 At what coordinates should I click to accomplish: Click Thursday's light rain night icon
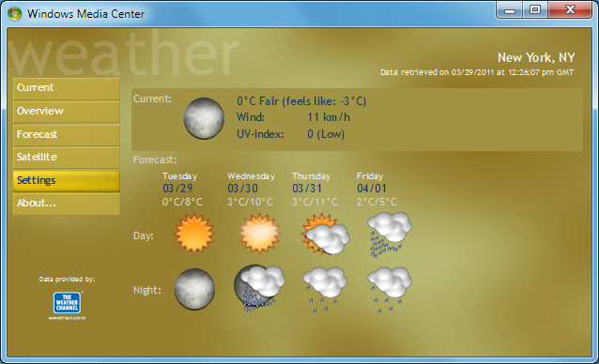(x=325, y=290)
